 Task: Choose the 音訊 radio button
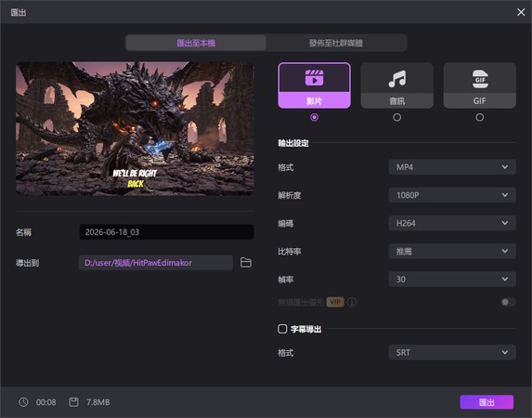click(x=396, y=117)
